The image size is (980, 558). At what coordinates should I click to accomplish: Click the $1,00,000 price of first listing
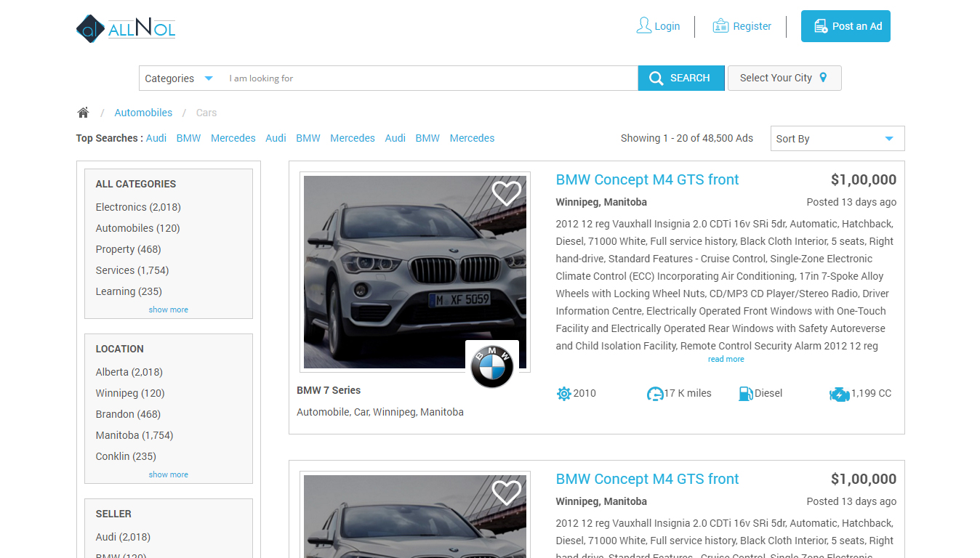click(x=864, y=179)
